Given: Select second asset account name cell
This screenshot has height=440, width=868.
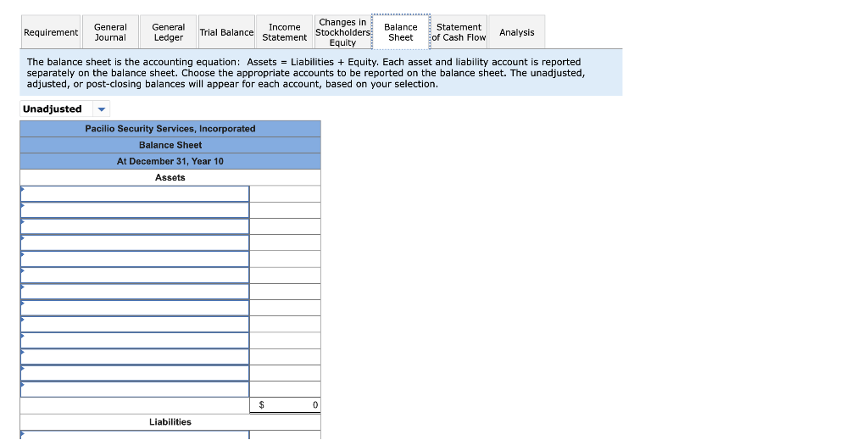Looking at the screenshot, I should (x=135, y=210).
